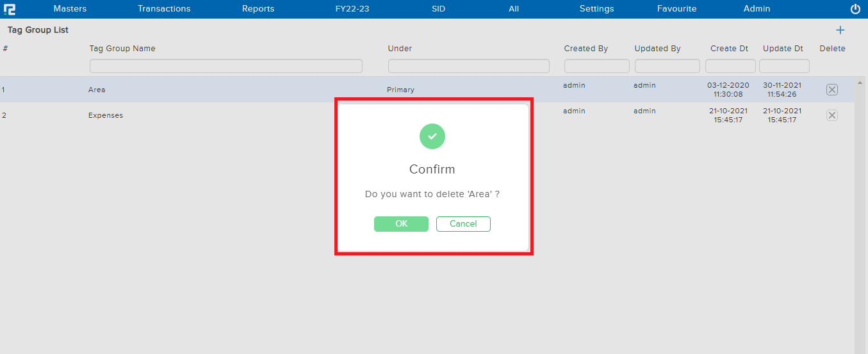The width and height of the screenshot is (868, 354).
Task: Open the Favourite menu
Action: [676, 9]
